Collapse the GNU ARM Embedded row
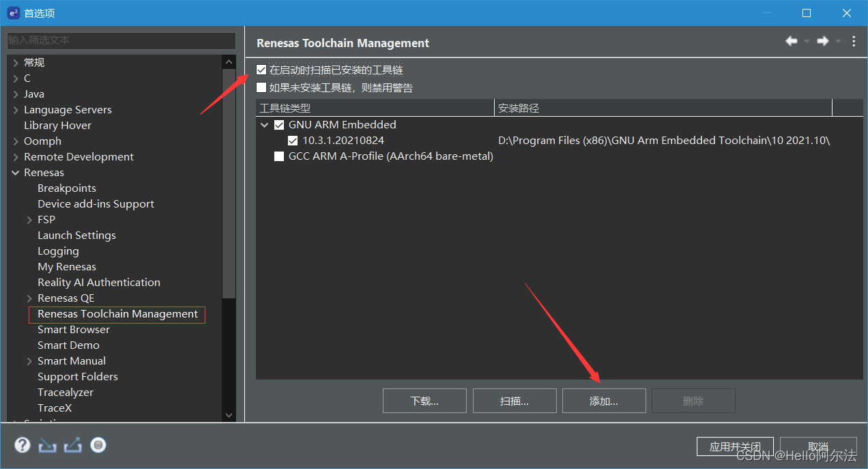This screenshot has width=868, height=469. coord(265,125)
